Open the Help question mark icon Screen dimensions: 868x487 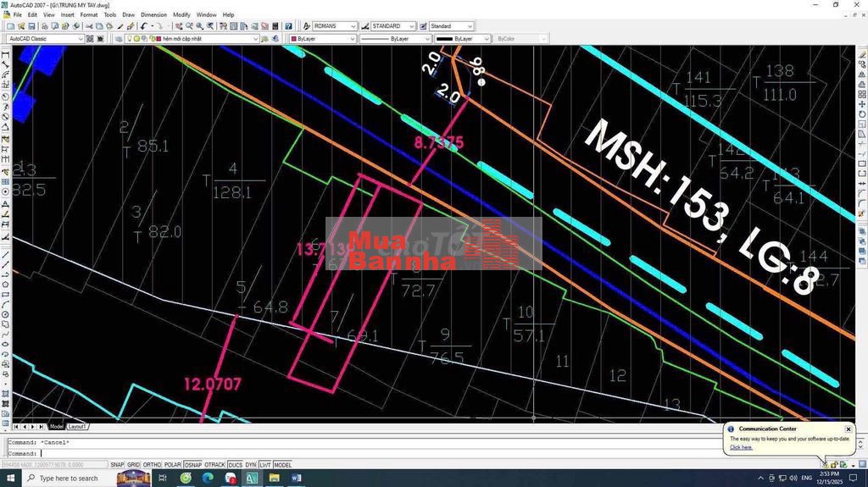click(x=288, y=26)
